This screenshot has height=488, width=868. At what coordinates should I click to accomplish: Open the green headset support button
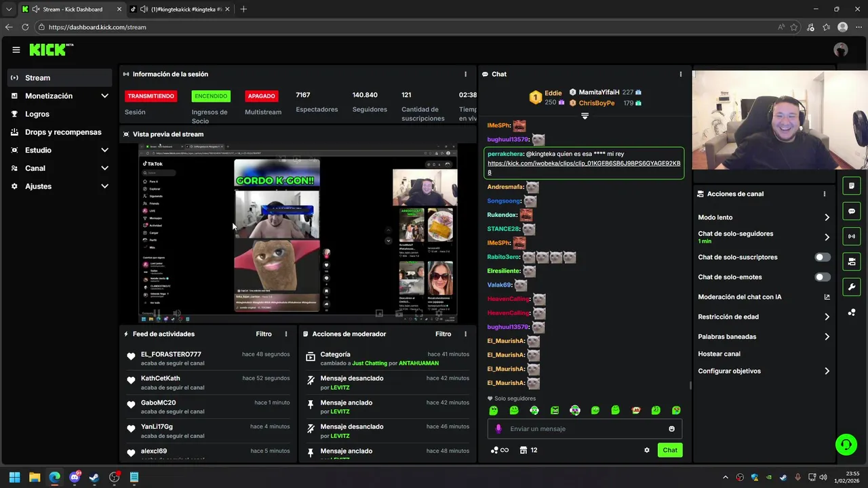pyautogui.click(x=846, y=445)
